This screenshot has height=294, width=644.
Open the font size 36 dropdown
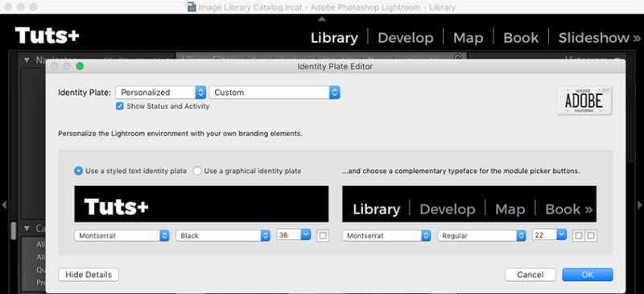click(x=294, y=235)
